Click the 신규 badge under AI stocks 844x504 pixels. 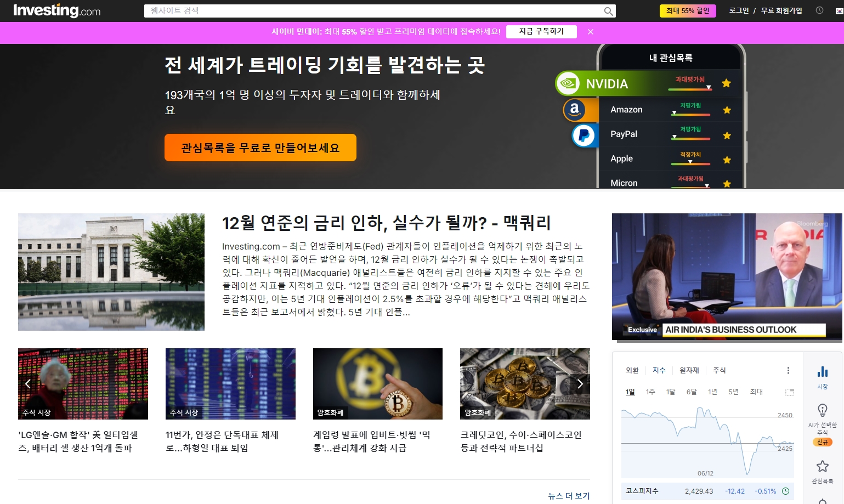823,442
